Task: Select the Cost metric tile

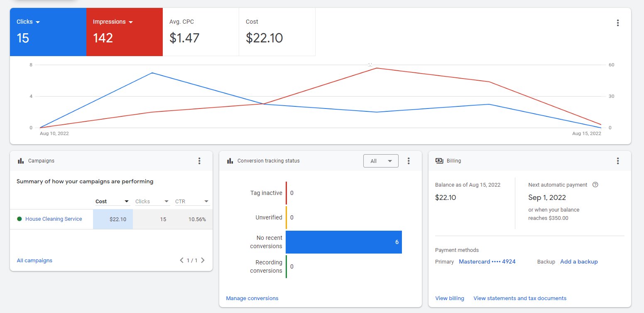Action: (277, 32)
